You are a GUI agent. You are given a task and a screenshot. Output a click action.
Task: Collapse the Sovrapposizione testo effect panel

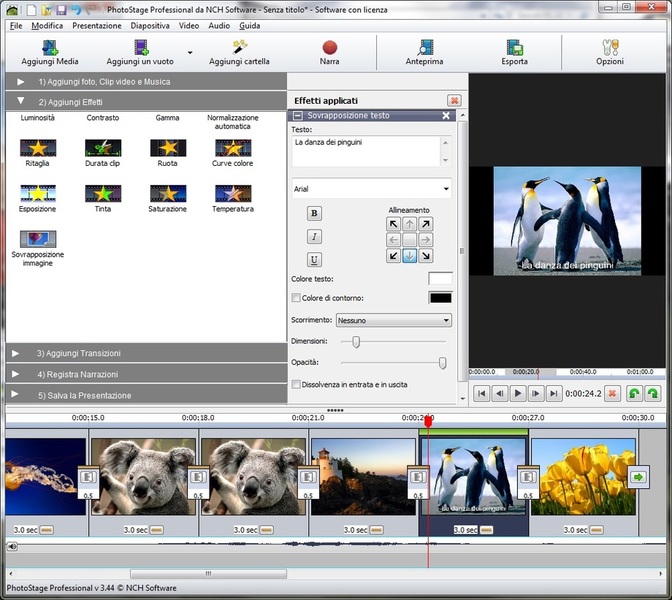(x=298, y=116)
